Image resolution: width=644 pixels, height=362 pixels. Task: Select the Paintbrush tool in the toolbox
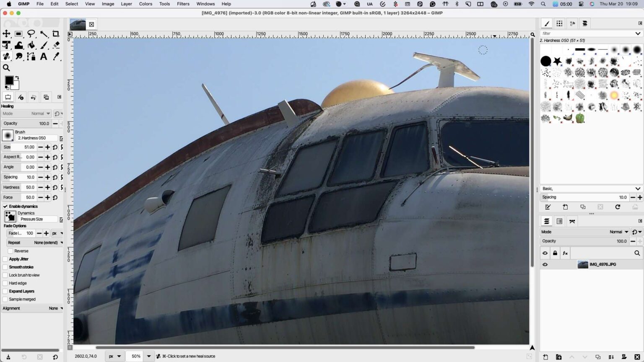click(44, 45)
